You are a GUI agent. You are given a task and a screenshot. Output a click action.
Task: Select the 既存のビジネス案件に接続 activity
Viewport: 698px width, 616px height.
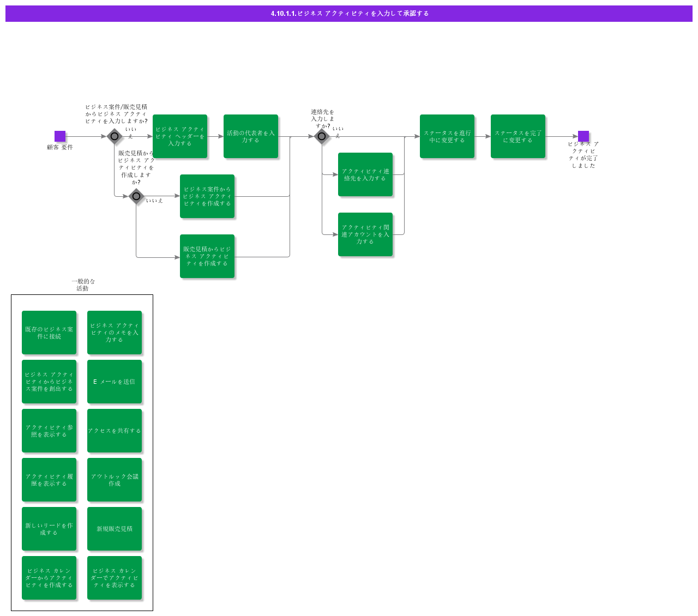(49, 333)
